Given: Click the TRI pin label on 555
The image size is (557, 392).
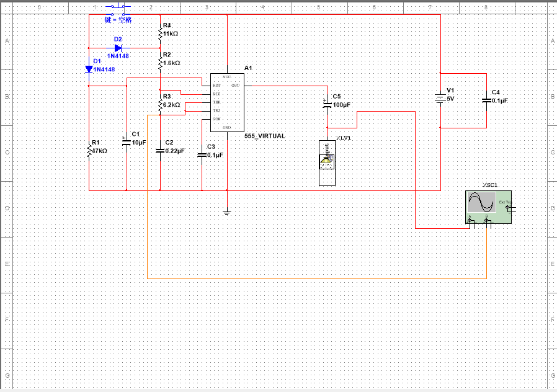Looking at the screenshot, I should point(216,111).
